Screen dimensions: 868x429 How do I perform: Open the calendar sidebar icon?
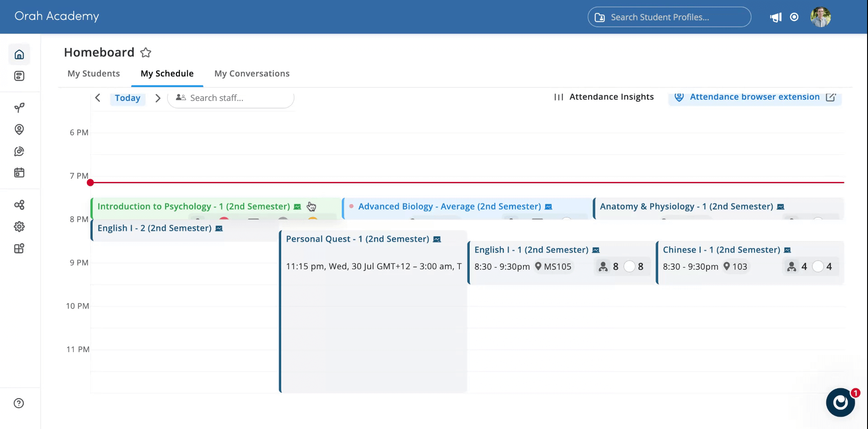[19, 172]
